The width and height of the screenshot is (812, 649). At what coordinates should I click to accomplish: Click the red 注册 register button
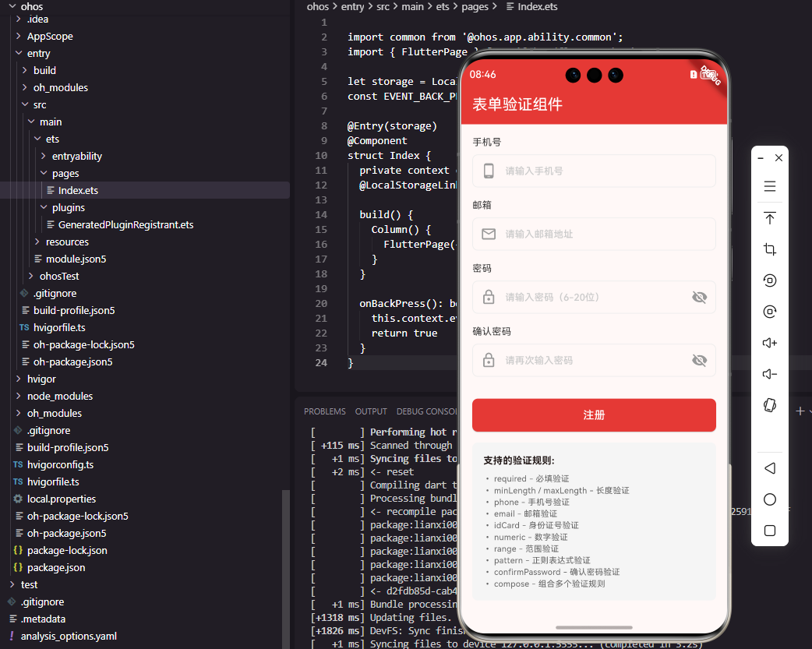[x=594, y=415]
